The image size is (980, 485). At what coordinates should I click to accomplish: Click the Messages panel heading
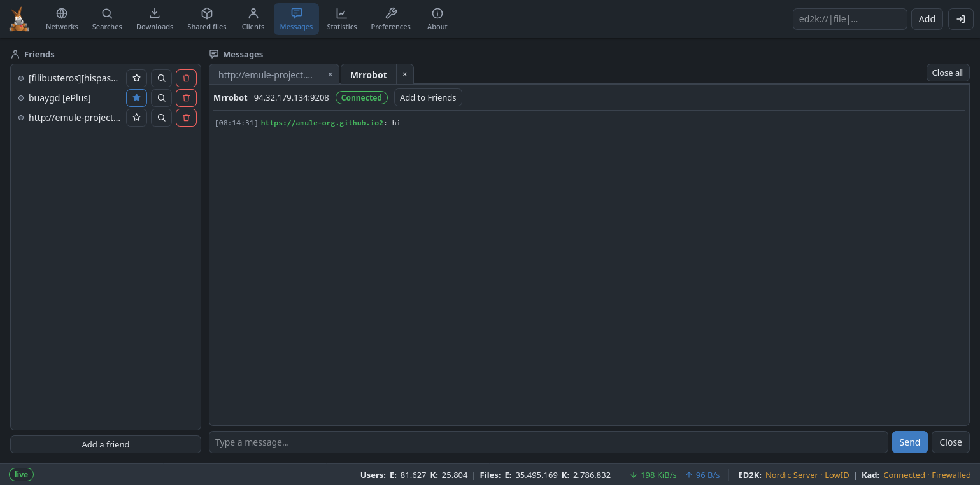pyautogui.click(x=236, y=54)
